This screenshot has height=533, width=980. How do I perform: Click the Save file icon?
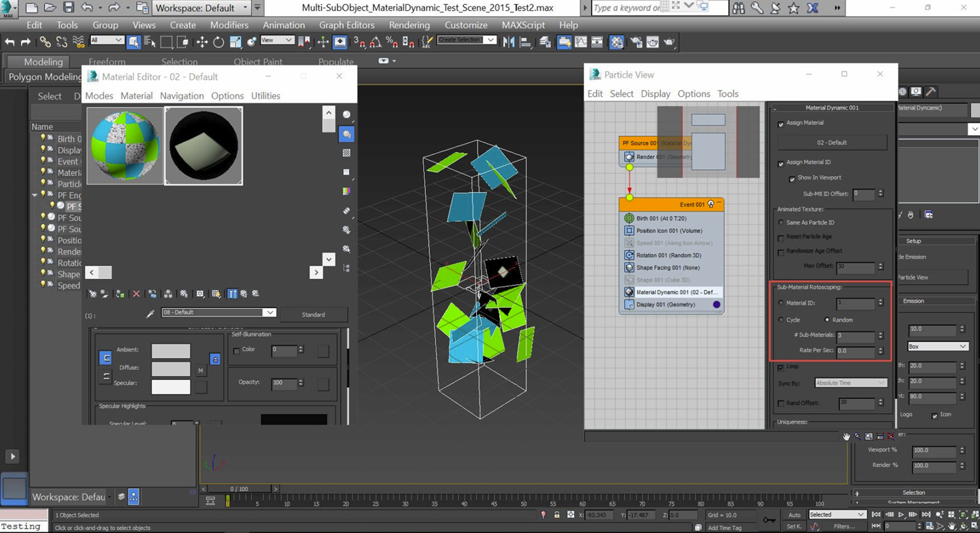click(x=68, y=8)
